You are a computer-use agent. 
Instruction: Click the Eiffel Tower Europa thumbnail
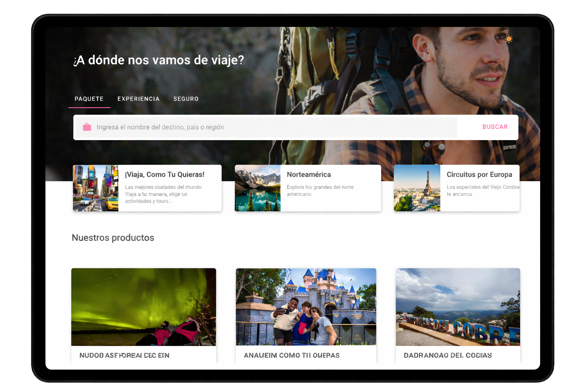tap(416, 188)
